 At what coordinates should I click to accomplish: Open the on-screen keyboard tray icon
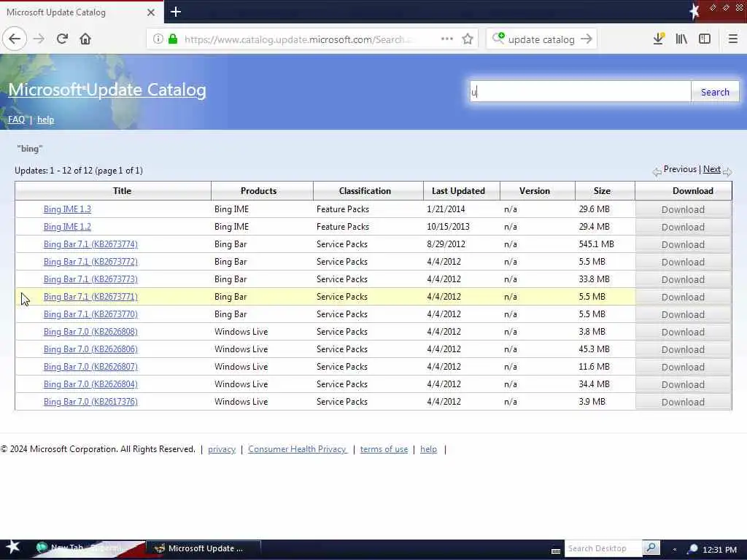tap(555, 551)
